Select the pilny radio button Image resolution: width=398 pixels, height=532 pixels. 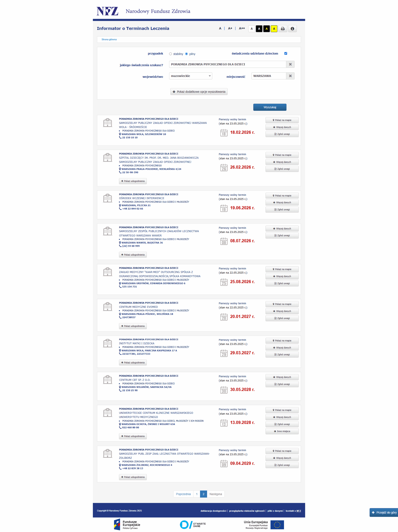186,54
